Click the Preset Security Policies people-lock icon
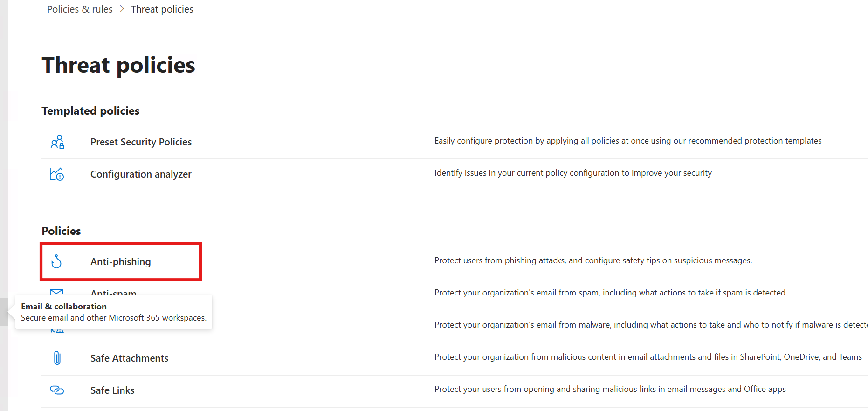868x411 pixels. tap(57, 142)
